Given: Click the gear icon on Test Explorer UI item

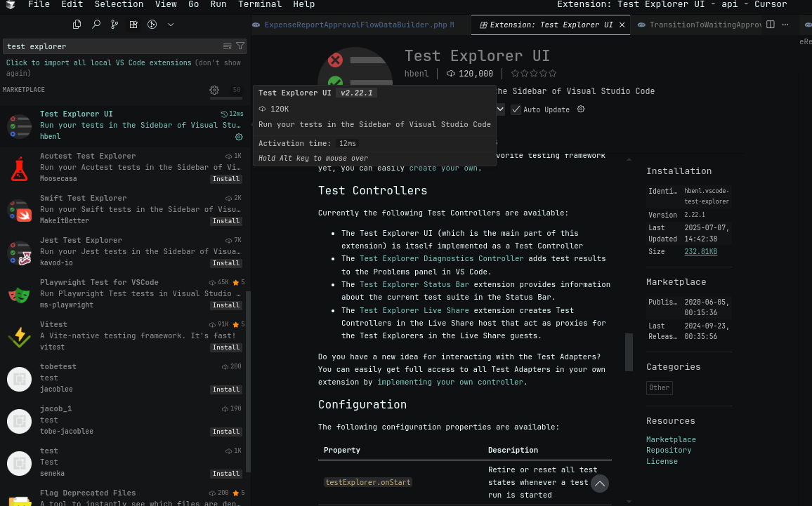Looking at the screenshot, I should click(239, 137).
